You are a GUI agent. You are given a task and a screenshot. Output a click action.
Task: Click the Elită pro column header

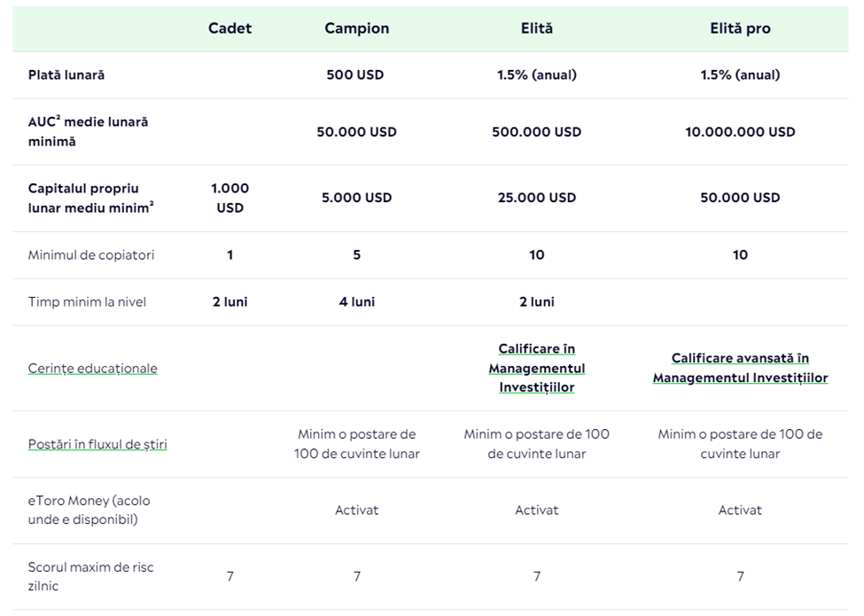(740, 28)
